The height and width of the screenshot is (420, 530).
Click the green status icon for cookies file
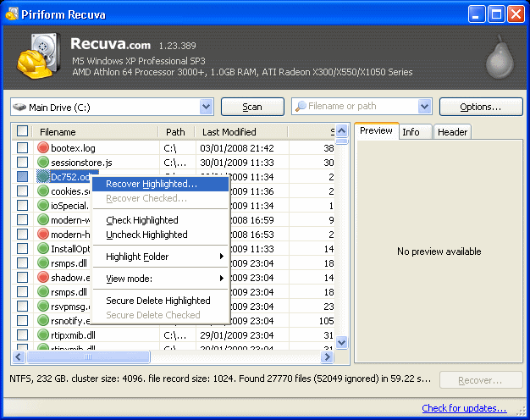(43, 191)
